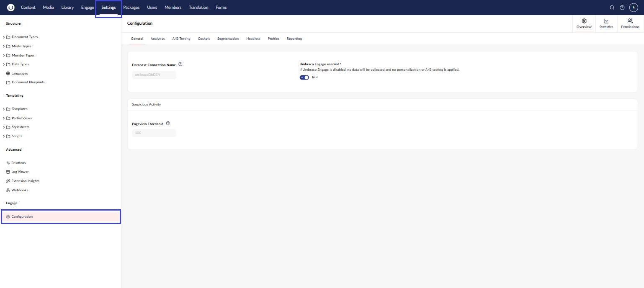Click the Member Types folder icon

coord(8,55)
